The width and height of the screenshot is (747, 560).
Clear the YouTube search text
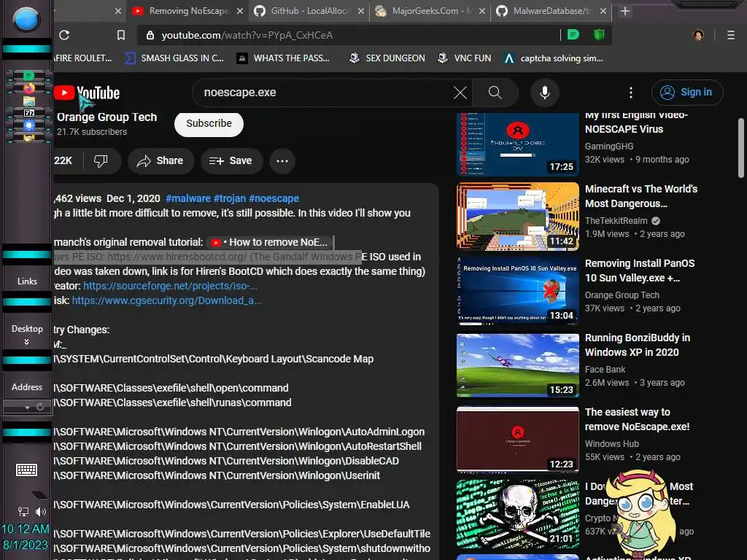[x=460, y=93]
